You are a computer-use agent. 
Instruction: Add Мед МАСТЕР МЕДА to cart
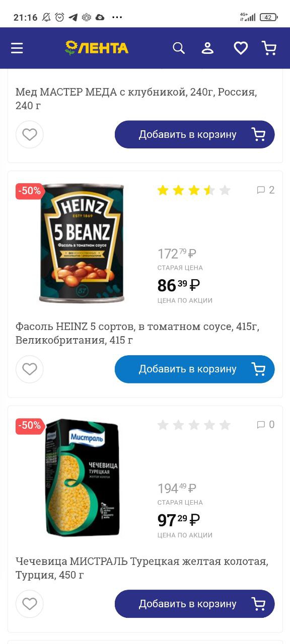click(195, 134)
